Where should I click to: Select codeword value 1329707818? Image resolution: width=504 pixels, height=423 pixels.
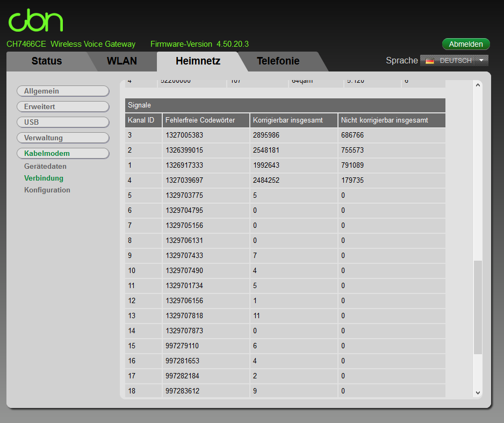tap(184, 316)
